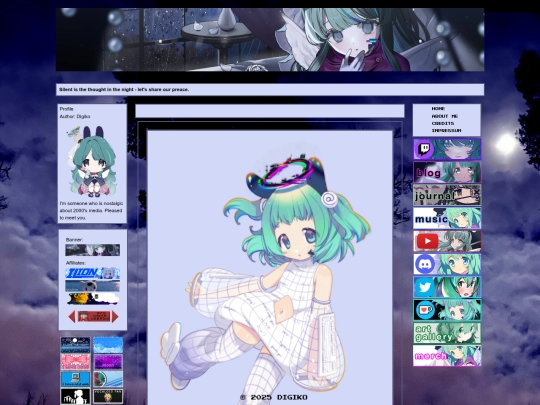
Task: Open the blog banner button
Action: 447,172
